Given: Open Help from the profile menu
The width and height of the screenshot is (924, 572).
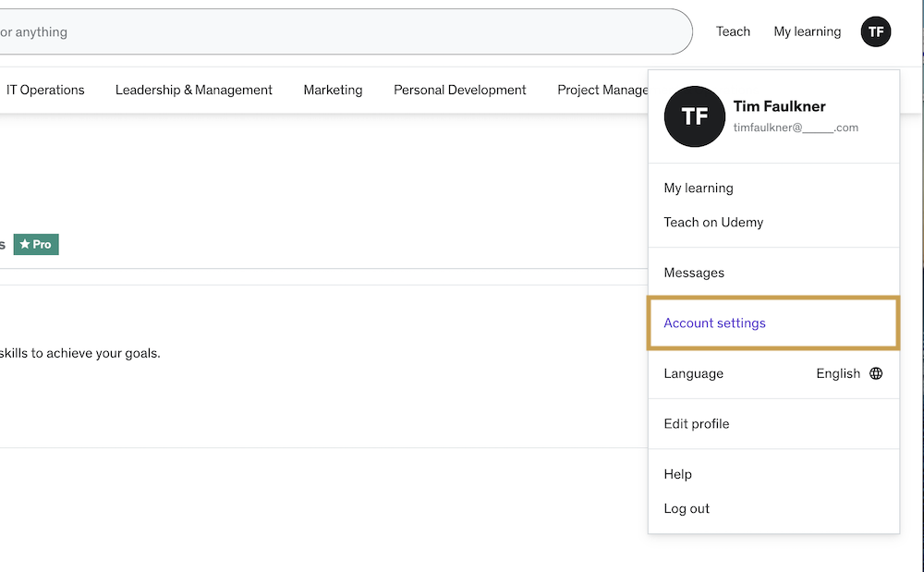Looking at the screenshot, I should [x=677, y=474].
